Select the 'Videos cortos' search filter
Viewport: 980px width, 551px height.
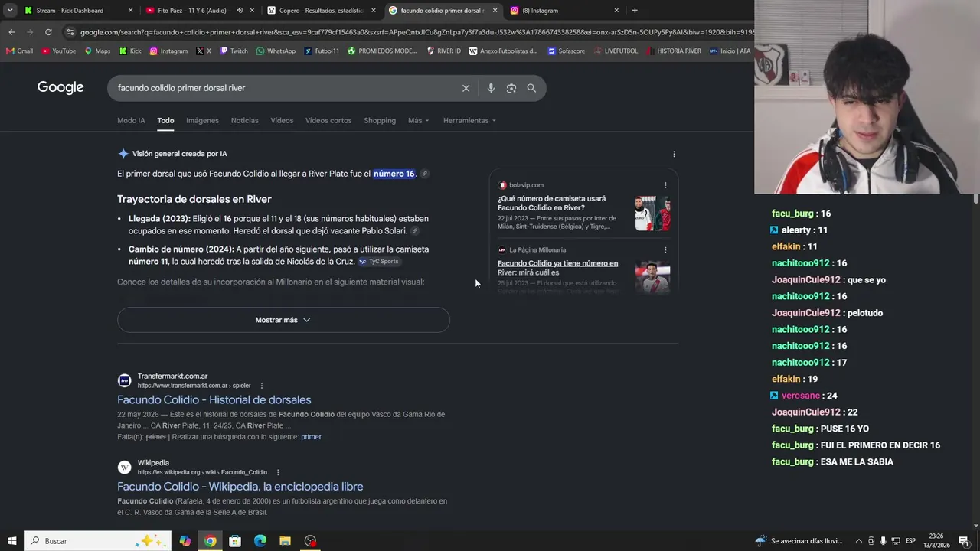click(328, 120)
